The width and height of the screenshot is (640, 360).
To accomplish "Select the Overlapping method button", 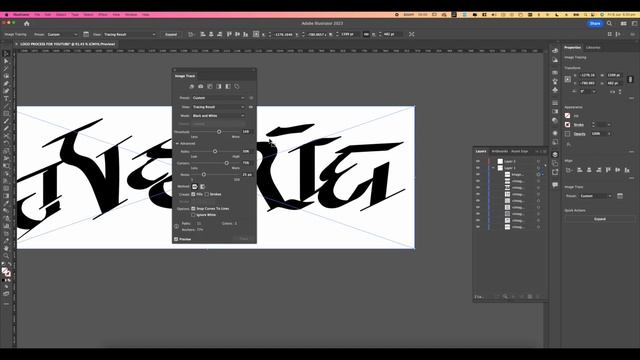I will (202, 186).
